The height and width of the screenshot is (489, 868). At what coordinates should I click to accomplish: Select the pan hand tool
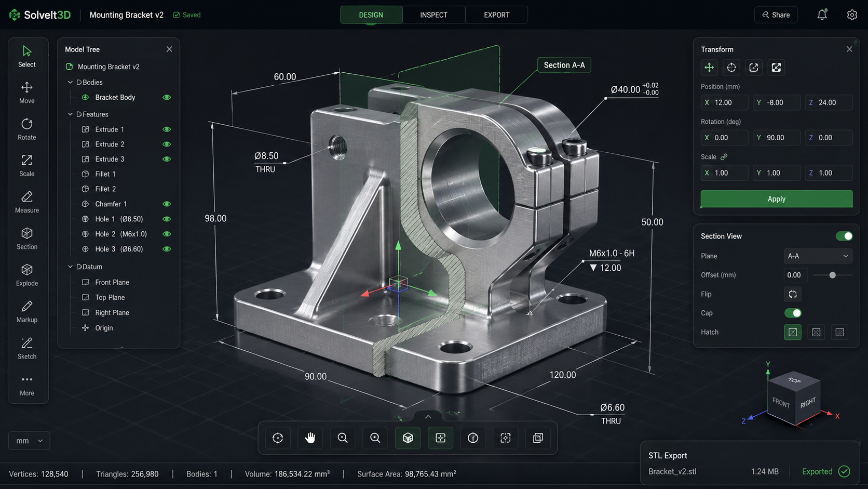tap(310, 438)
